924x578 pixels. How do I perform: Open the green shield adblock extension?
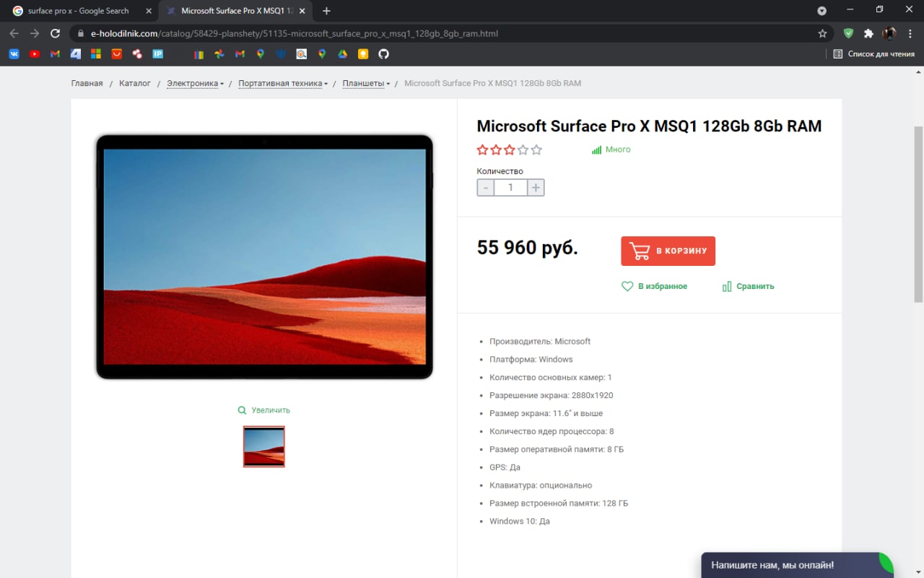click(x=848, y=33)
